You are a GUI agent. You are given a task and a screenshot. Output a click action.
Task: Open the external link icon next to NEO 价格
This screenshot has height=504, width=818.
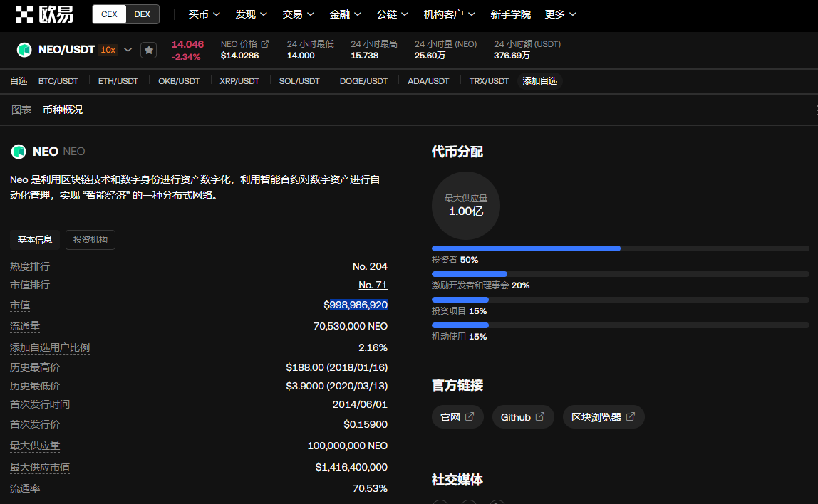[x=265, y=44]
